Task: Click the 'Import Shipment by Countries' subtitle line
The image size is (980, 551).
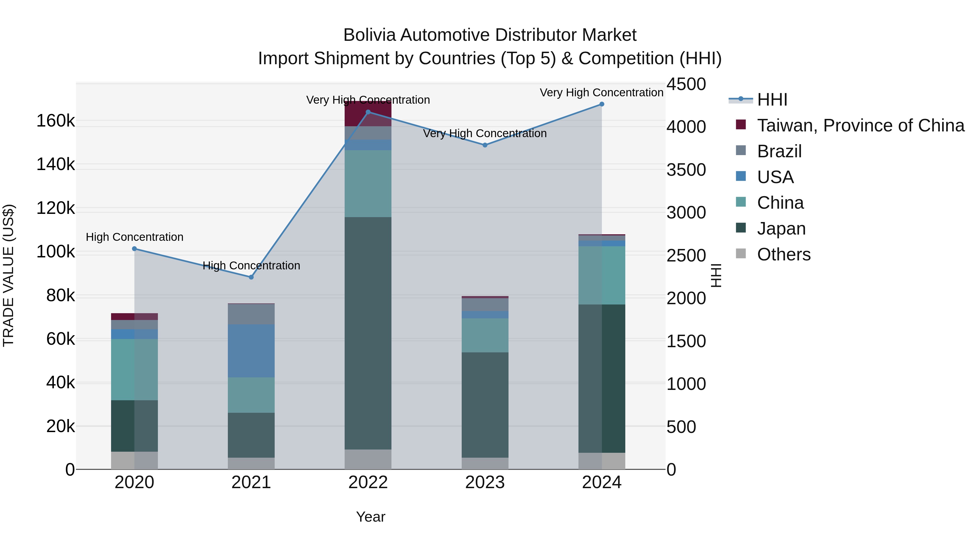Action: coord(490,59)
